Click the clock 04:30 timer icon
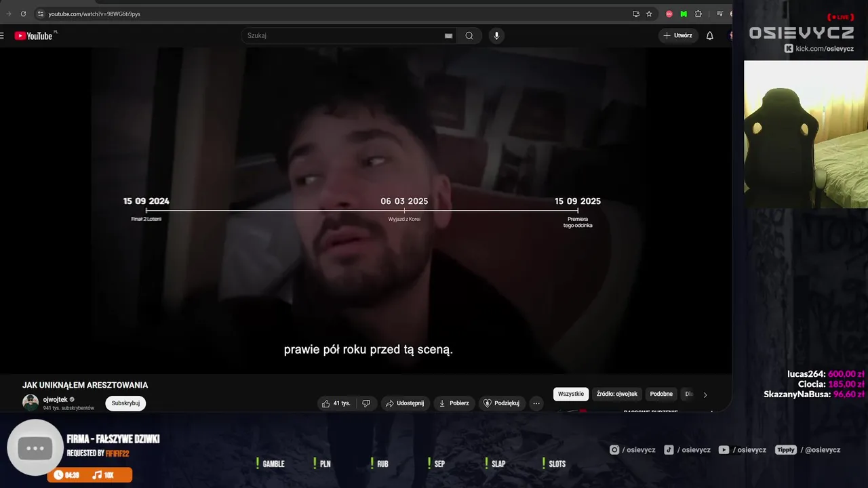Image resolution: width=868 pixels, height=488 pixels. coord(58,475)
